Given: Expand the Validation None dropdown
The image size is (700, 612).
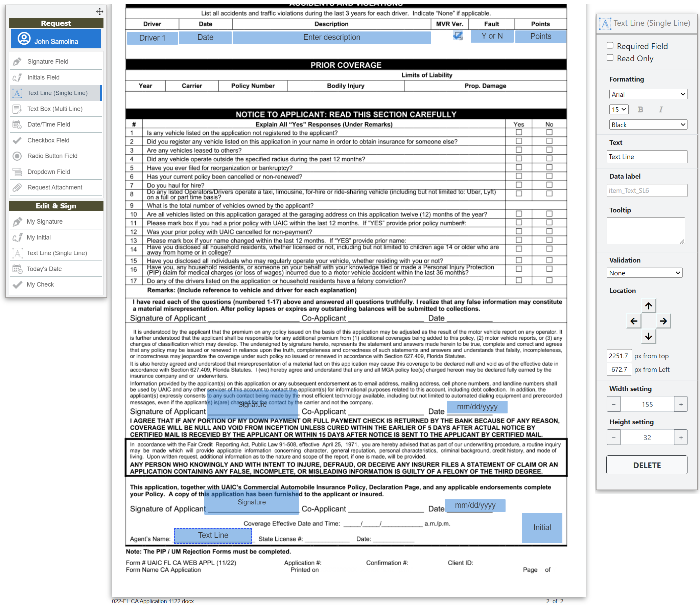Looking at the screenshot, I should [x=644, y=273].
